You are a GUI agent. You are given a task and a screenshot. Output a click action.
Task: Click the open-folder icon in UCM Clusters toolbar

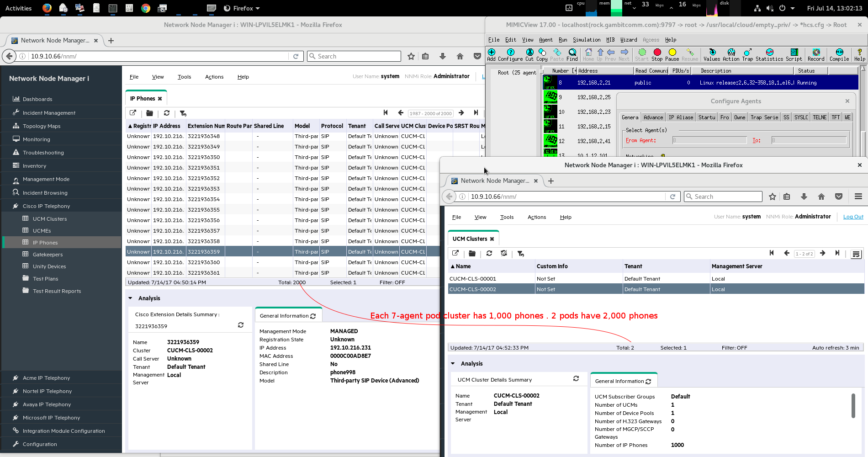pos(472,253)
